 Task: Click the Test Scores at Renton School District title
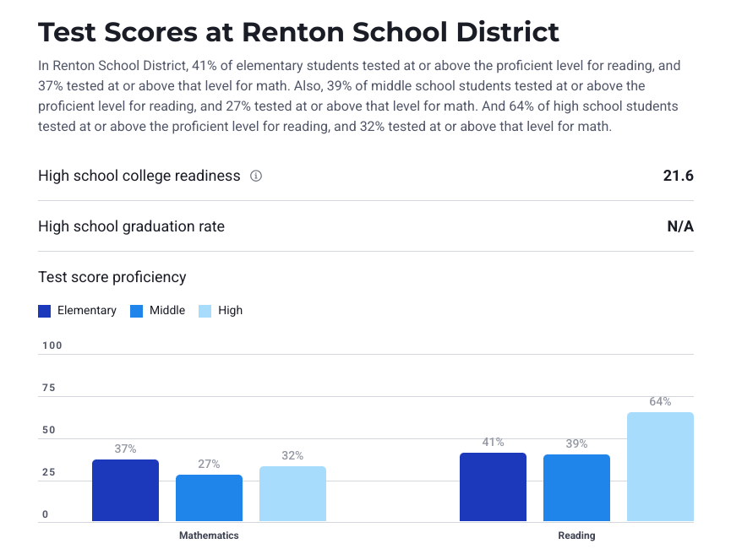click(298, 32)
